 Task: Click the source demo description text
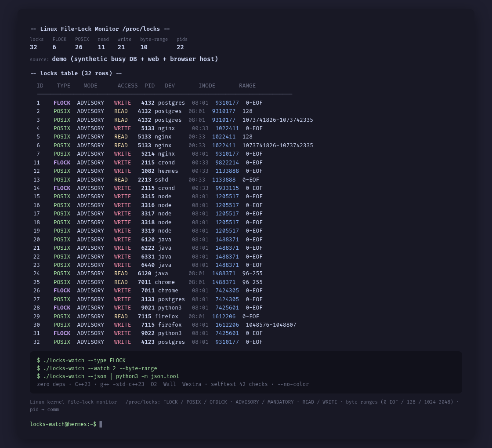point(135,59)
